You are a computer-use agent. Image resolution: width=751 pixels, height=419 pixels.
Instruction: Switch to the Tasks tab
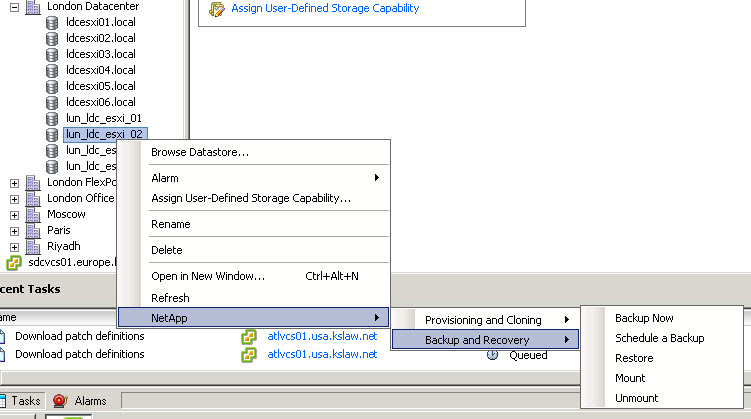point(26,400)
